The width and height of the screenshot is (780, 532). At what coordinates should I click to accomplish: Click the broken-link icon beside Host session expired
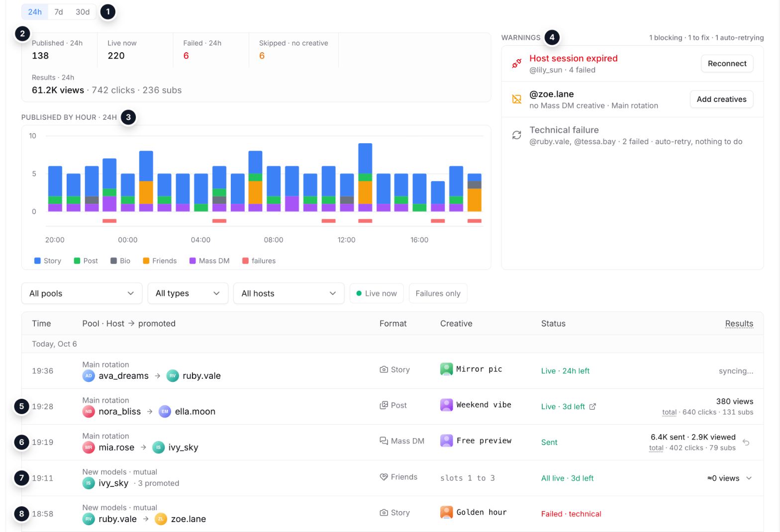point(517,64)
